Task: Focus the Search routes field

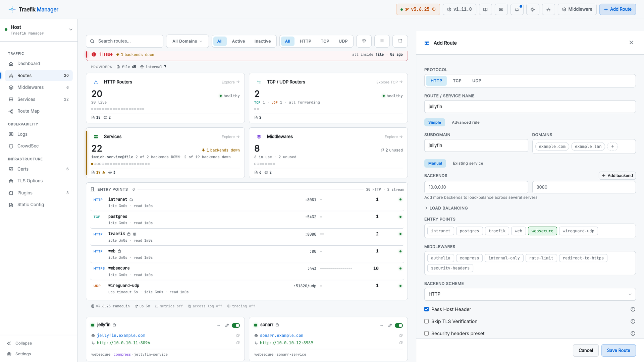Action: [x=125, y=41]
